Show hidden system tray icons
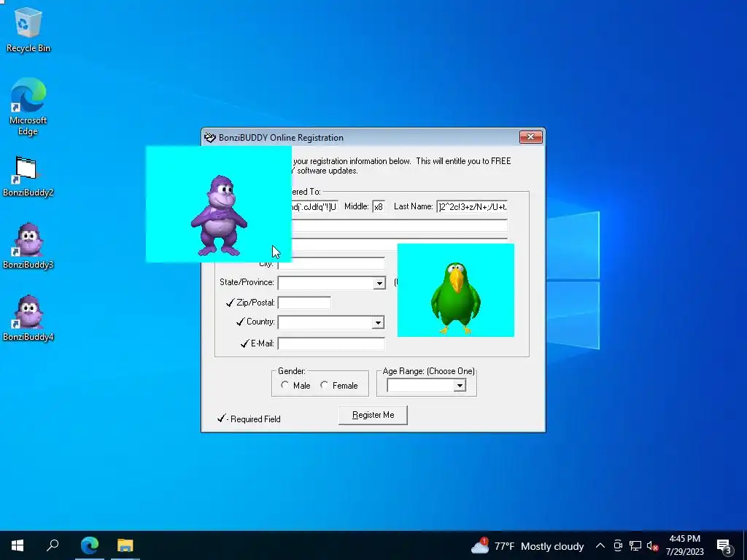 tap(600, 545)
